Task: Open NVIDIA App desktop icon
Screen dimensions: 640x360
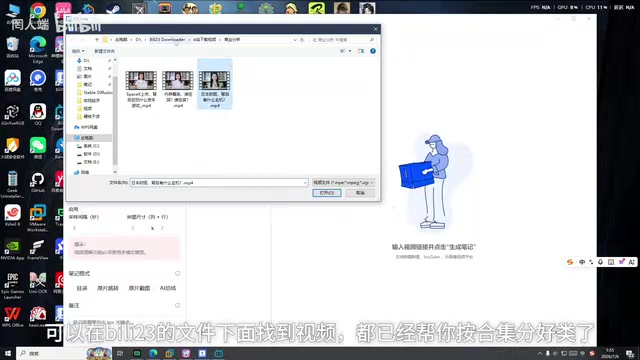Action: [x=12, y=249]
